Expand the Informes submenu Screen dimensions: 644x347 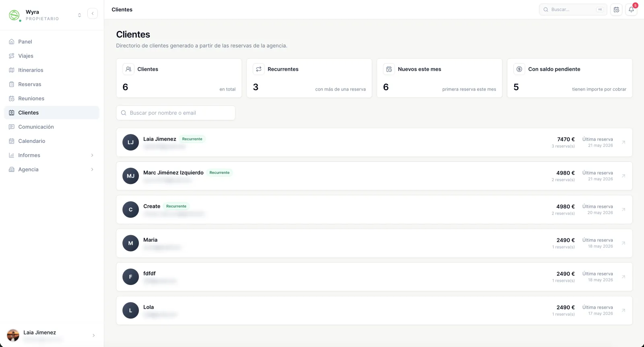click(92, 155)
